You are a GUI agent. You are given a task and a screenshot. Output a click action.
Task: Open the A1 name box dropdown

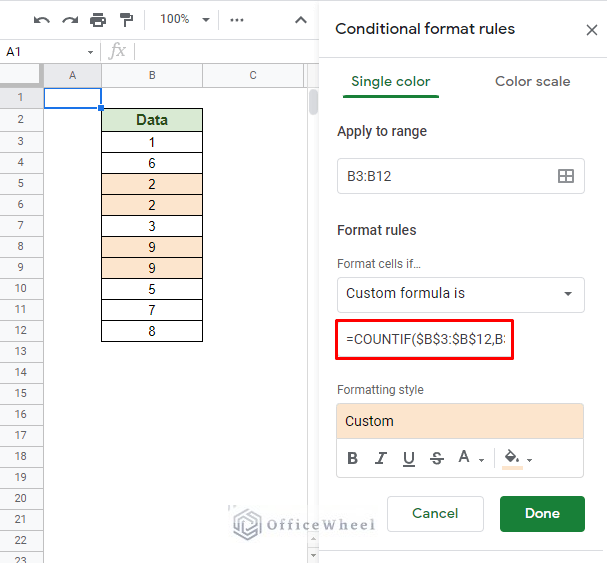(90, 52)
